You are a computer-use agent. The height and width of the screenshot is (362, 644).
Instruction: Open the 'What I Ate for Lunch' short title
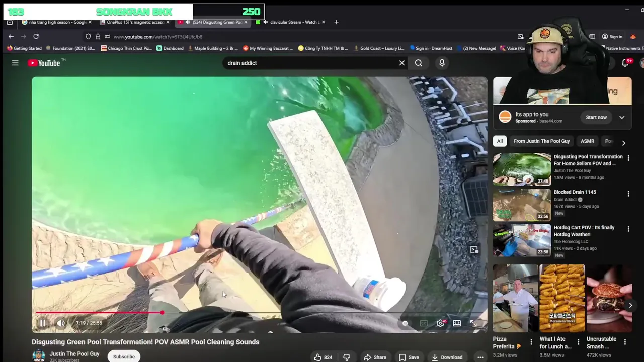(555, 342)
